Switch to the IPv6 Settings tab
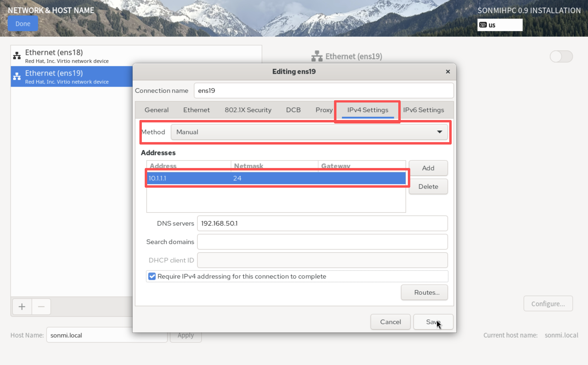 tap(423, 110)
